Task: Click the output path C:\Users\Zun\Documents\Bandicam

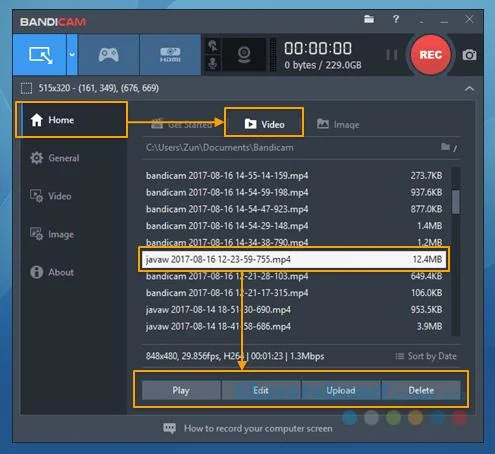Action: [x=220, y=148]
